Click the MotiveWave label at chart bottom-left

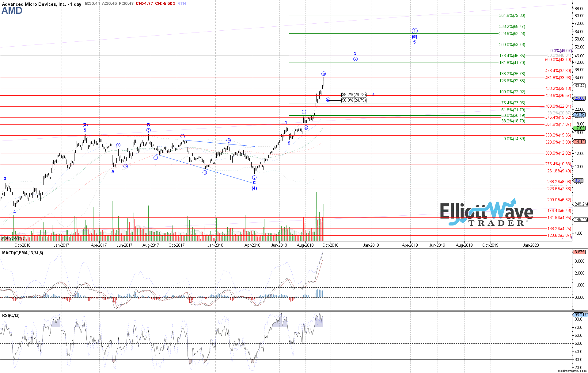[x=13, y=238]
